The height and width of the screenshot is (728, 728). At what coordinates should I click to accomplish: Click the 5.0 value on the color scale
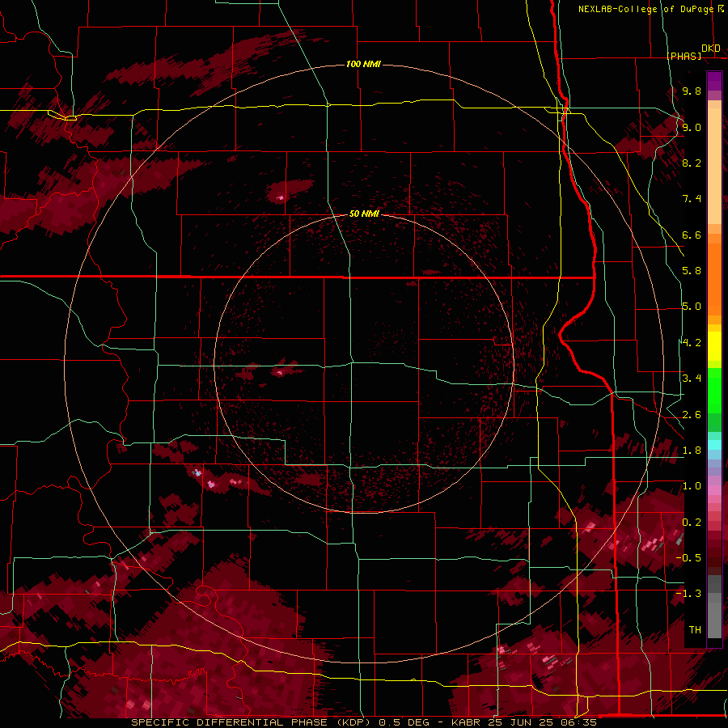pos(692,307)
